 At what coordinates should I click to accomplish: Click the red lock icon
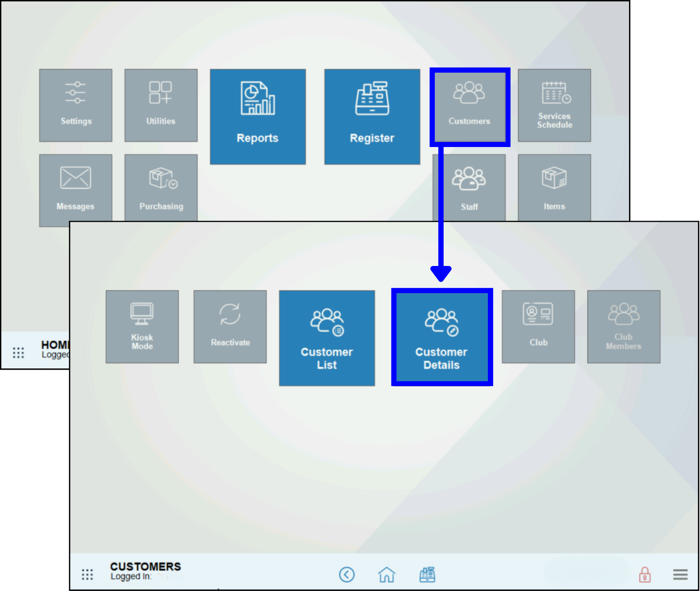[x=645, y=574]
